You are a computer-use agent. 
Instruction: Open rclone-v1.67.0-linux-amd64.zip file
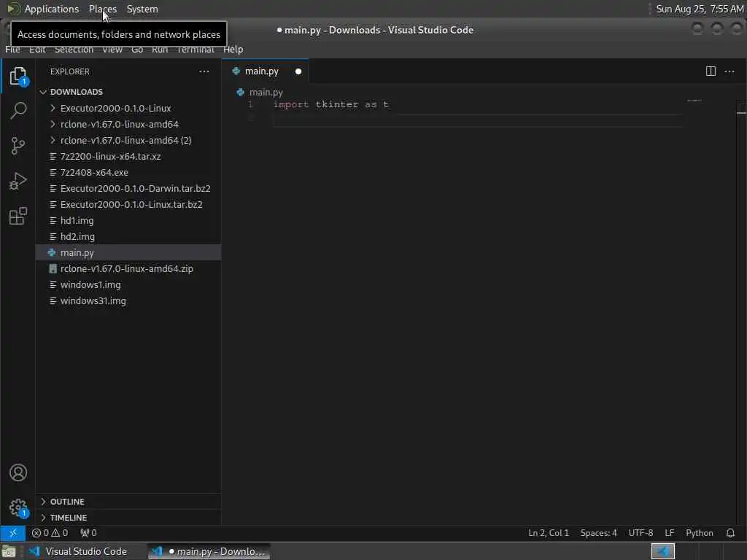click(128, 268)
